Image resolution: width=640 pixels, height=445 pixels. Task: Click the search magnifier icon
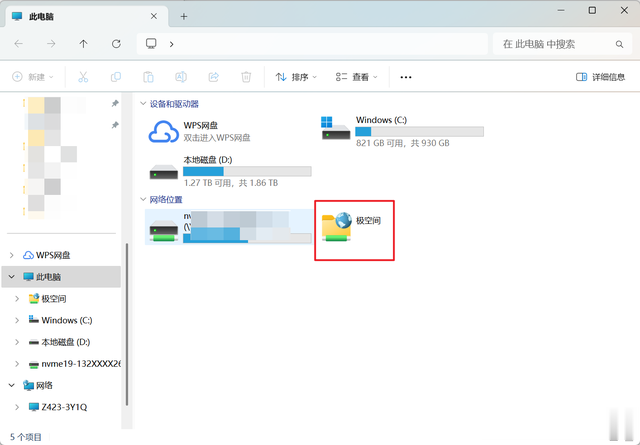coord(619,44)
